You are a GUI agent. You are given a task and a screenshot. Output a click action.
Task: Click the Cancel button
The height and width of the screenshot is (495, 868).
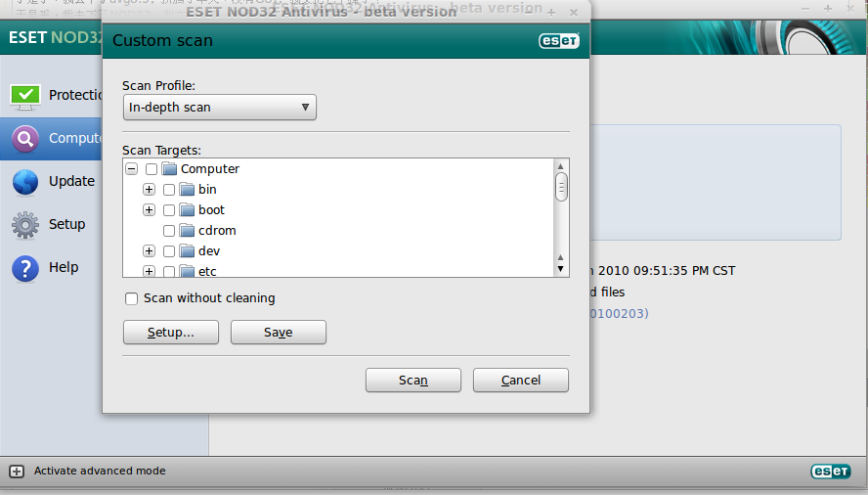pos(521,381)
